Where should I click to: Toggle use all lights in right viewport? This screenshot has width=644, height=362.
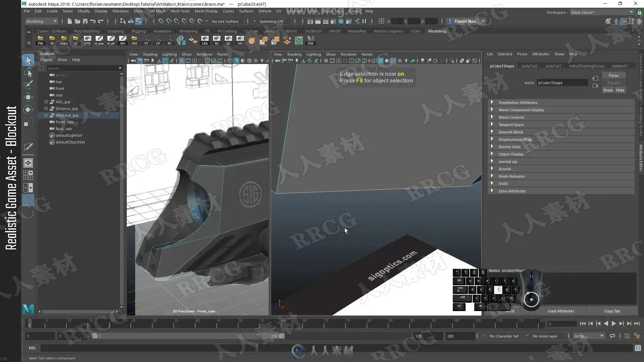[406, 61]
